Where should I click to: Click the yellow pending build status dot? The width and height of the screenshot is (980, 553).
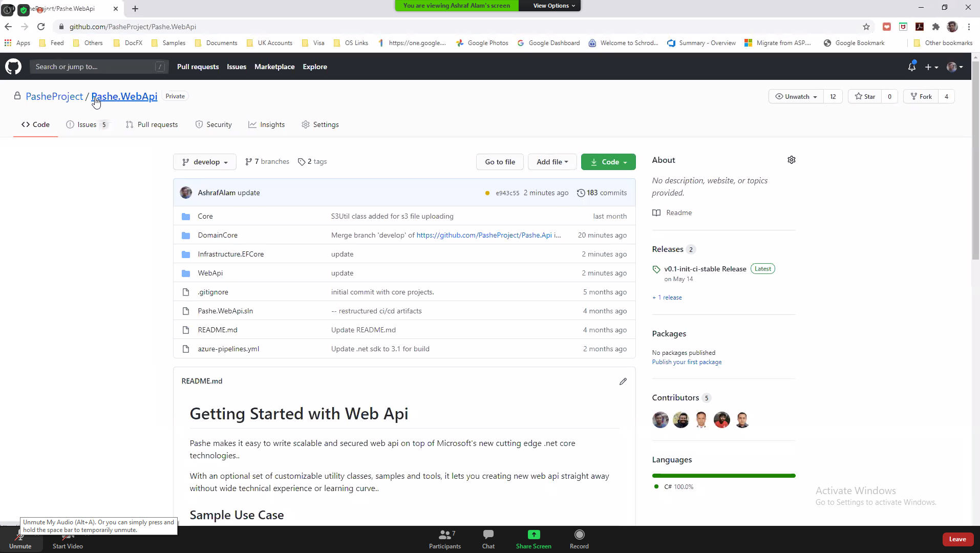[x=487, y=193]
